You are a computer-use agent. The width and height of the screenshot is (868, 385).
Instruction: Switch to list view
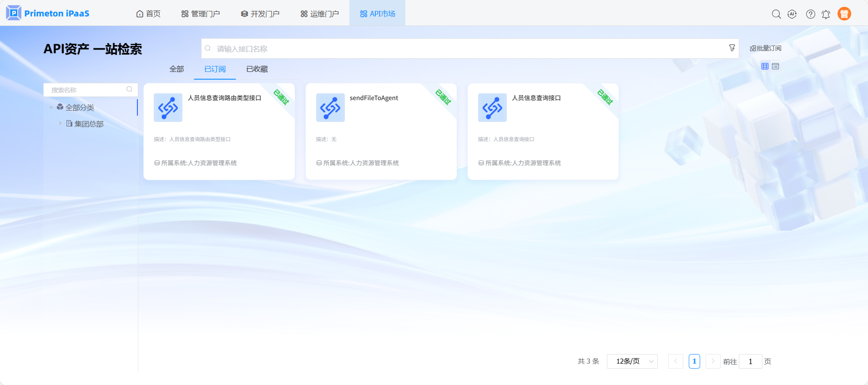776,66
